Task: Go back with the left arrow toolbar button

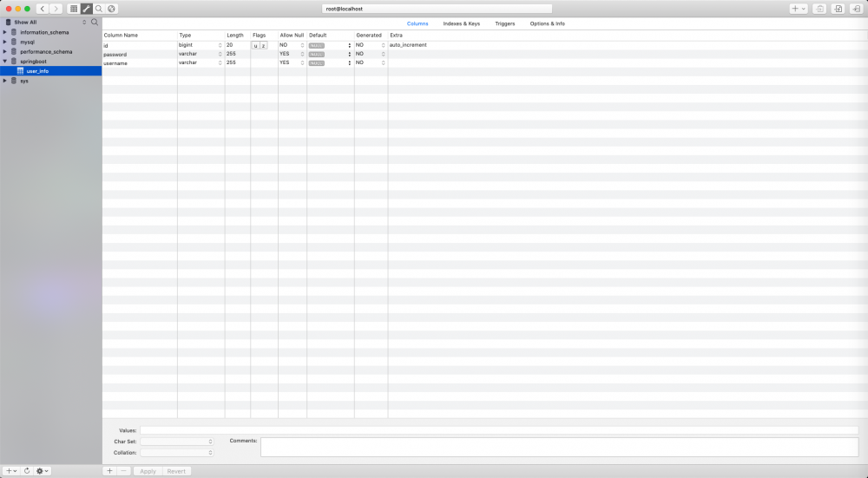Action: point(43,9)
